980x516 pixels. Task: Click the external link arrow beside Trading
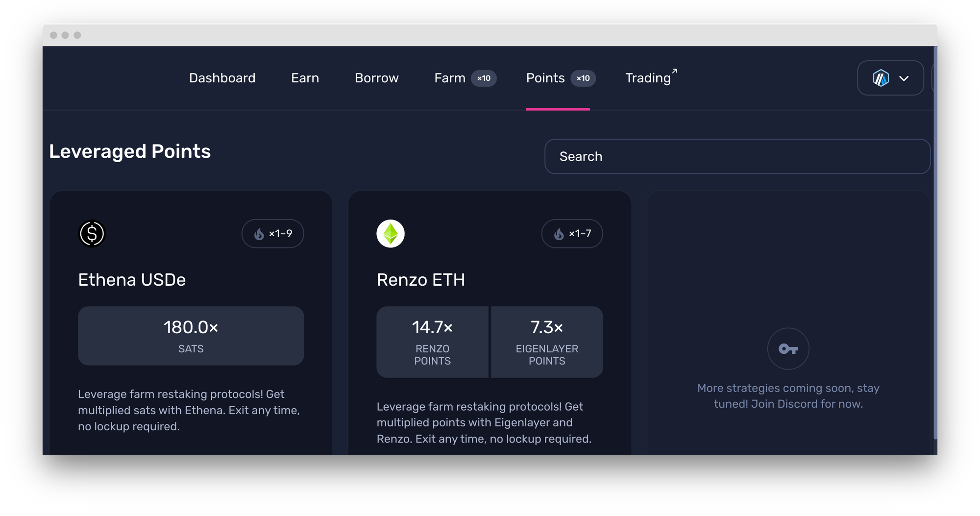point(675,72)
